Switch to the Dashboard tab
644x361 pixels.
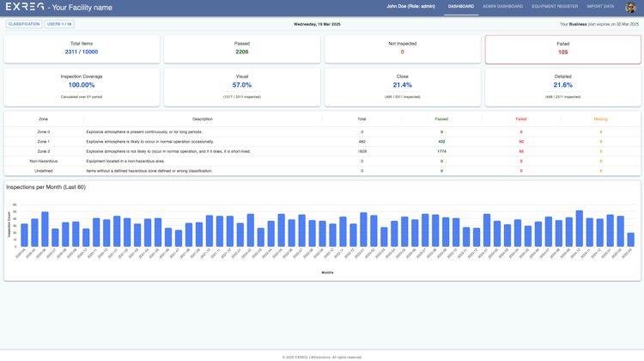click(x=461, y=7)
